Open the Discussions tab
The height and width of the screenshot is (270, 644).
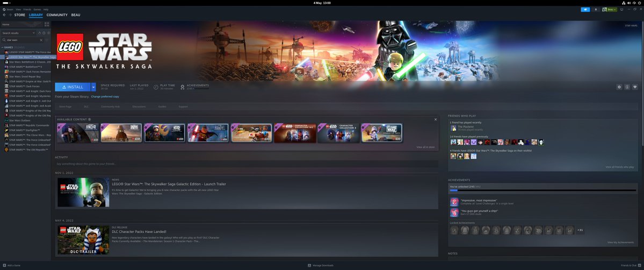point(139,106)
